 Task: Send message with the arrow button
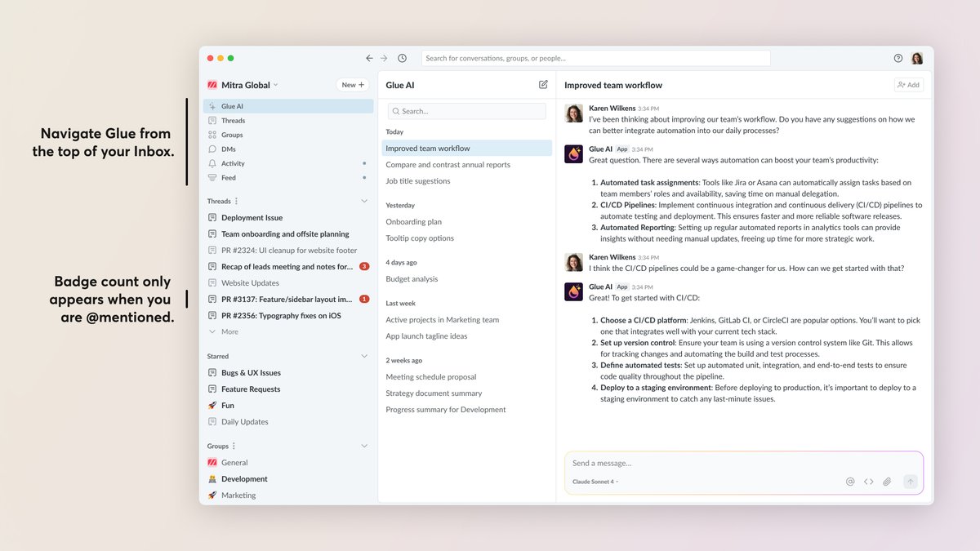click(x=911, y=482)
